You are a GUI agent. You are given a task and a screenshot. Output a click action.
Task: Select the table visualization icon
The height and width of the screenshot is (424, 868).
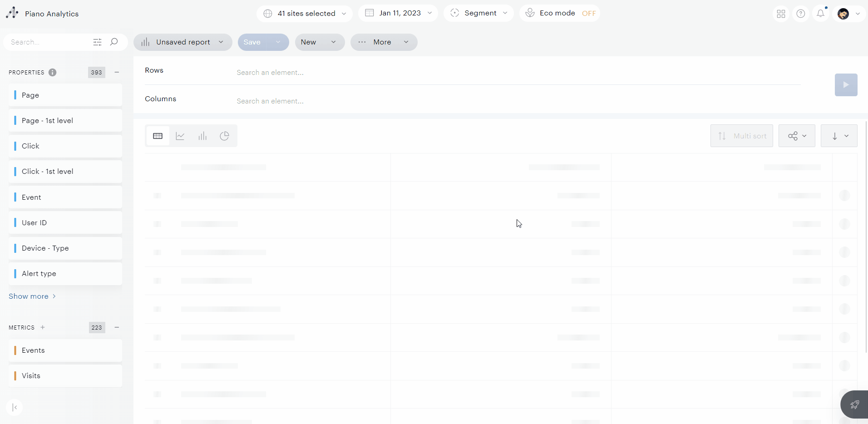[x=158, y=136]
